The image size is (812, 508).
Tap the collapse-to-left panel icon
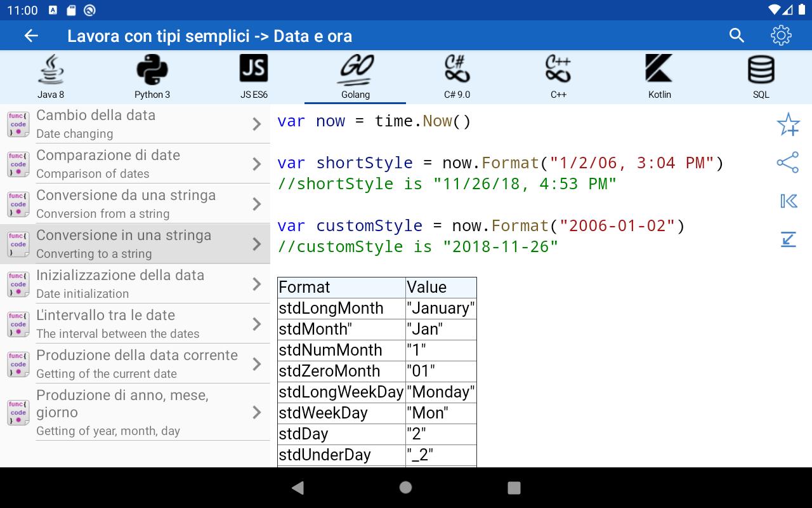[788, 201]
